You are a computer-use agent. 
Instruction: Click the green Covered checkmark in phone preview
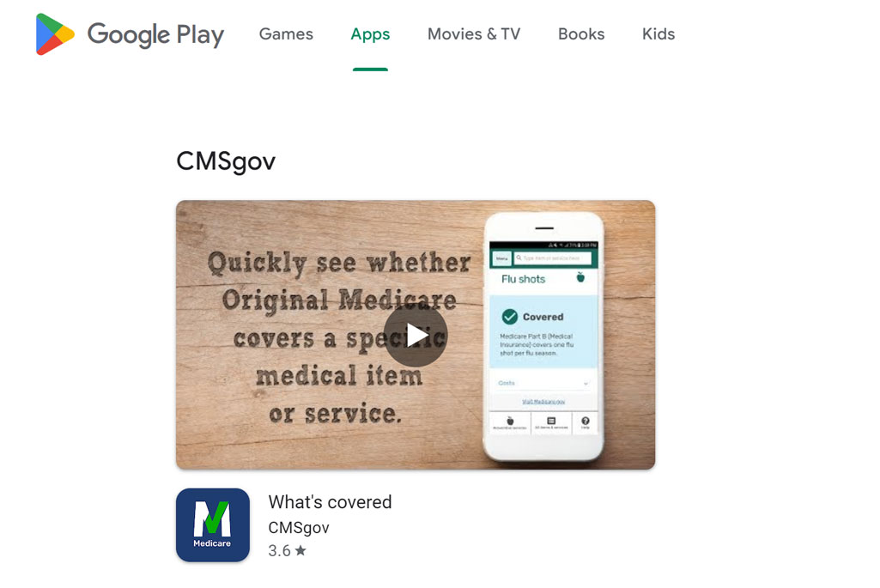pyautogui.click(x=510, y=317)
